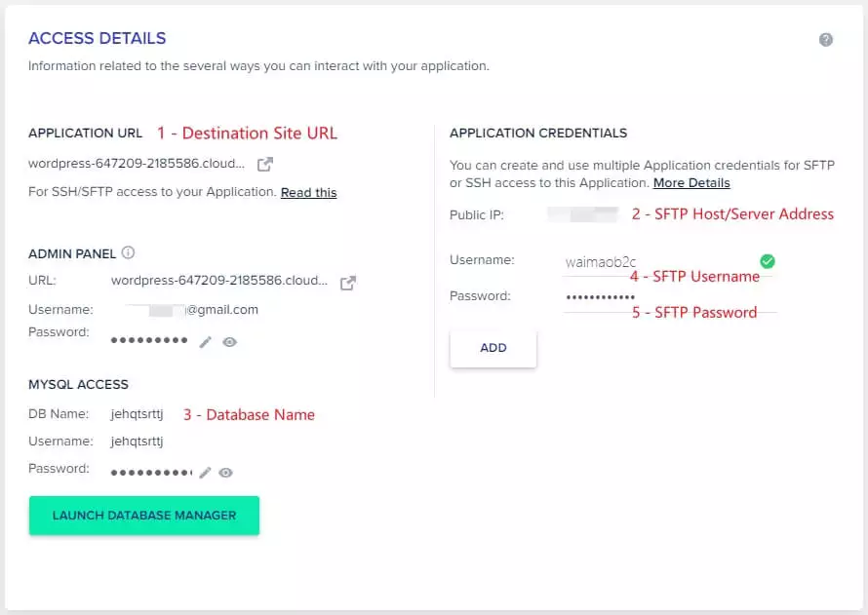
Task: Click green checkmark beside SFTP username
Action: click(768, 261)
